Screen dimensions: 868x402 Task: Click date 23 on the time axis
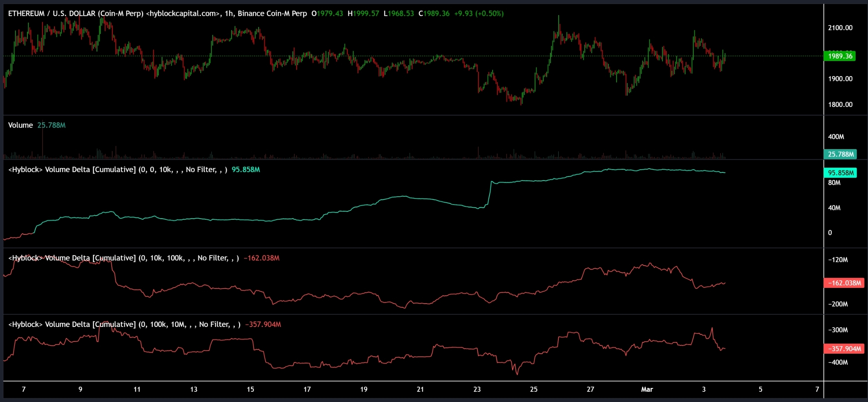(477, 389)
